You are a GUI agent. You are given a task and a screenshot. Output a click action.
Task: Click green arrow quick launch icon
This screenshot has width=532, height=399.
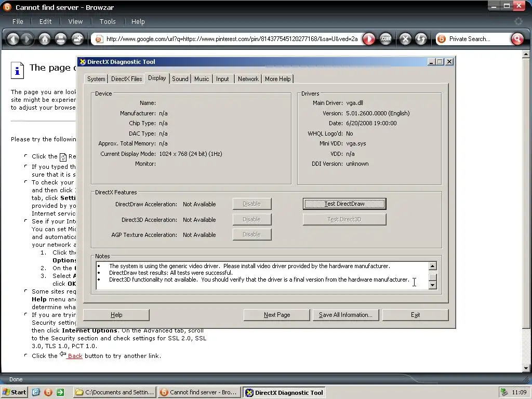(x=60, y=392)
